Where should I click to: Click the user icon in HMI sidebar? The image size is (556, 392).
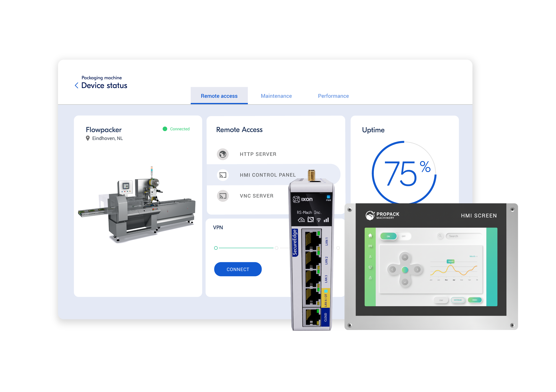pyautogui.click(x=370, y=257)
